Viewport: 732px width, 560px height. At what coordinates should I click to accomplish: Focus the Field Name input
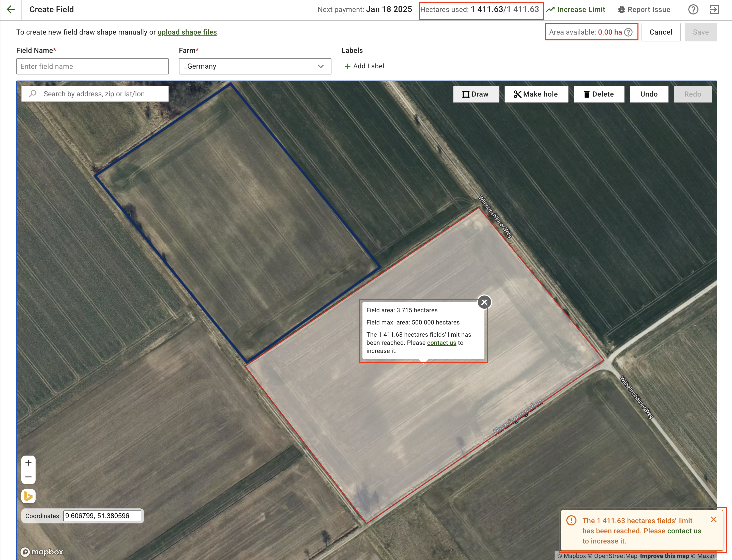tap(92, 66)
